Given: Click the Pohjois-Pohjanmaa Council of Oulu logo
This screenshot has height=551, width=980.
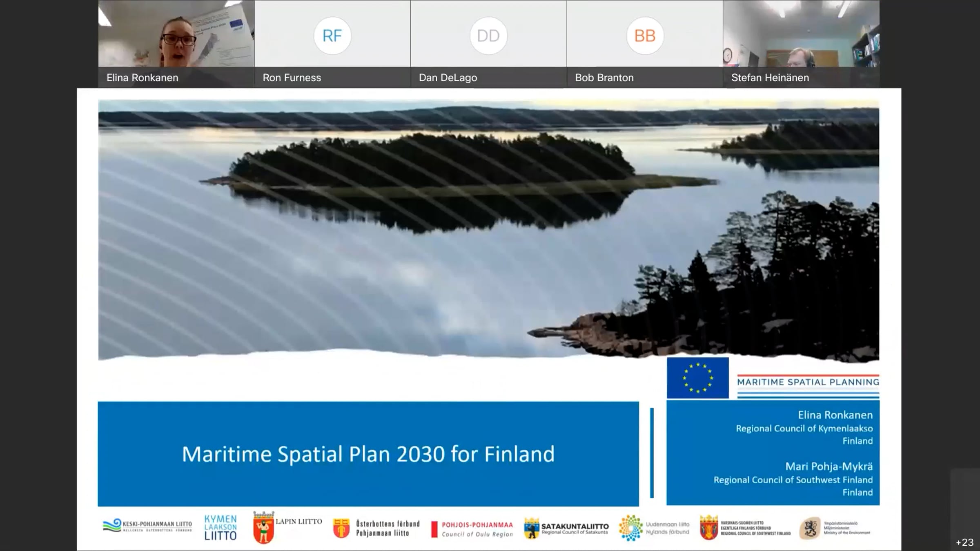Looking at the screenshot, I should click(472, 529).
